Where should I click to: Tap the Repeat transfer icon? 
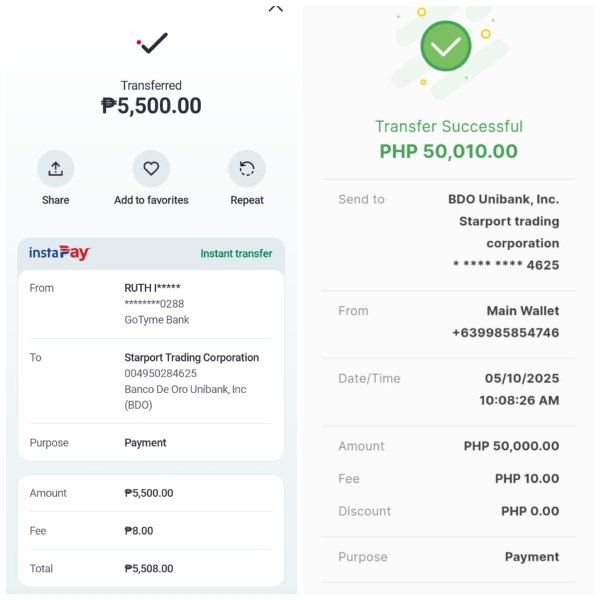click(247, 169)
